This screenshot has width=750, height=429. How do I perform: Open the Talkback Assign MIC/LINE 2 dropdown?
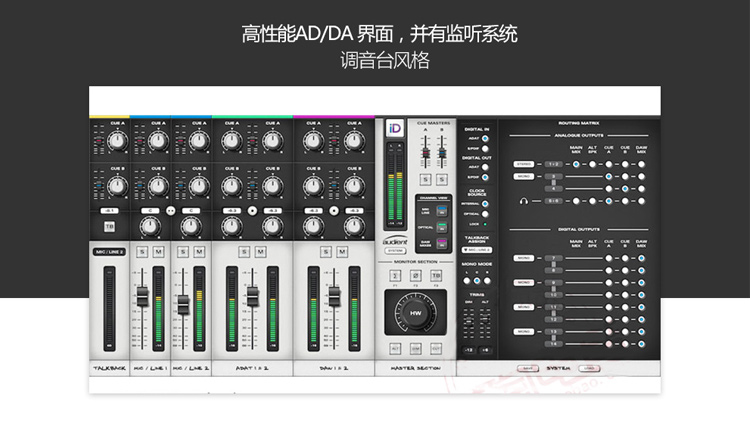pos(477,250)
